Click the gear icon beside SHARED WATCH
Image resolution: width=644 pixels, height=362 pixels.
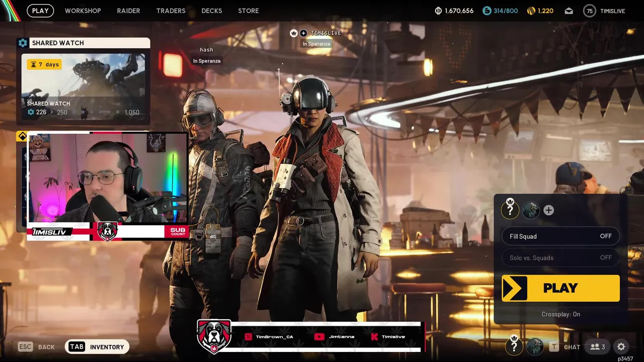click(x=23, y=43)
